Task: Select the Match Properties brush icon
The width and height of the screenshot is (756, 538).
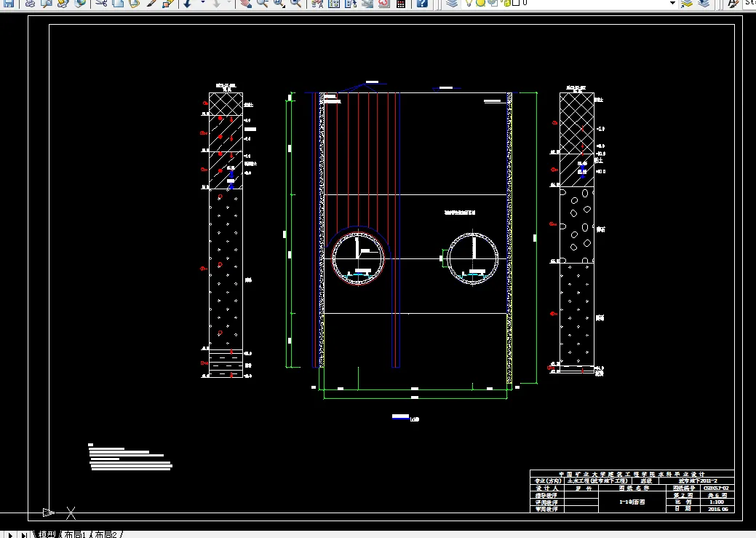Action: tap(151, 4)
